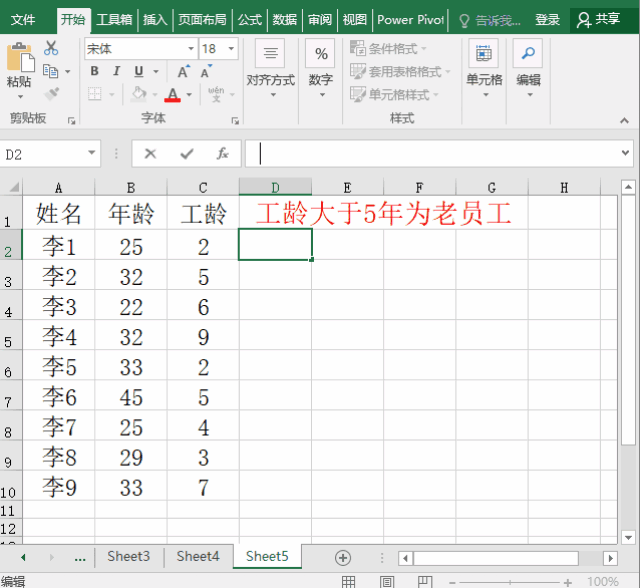This screenshot has width=640, height=588.
Task: Switch to the 页面布局 page layout tab
Action: pyautogui.click(x=202, y=20)
